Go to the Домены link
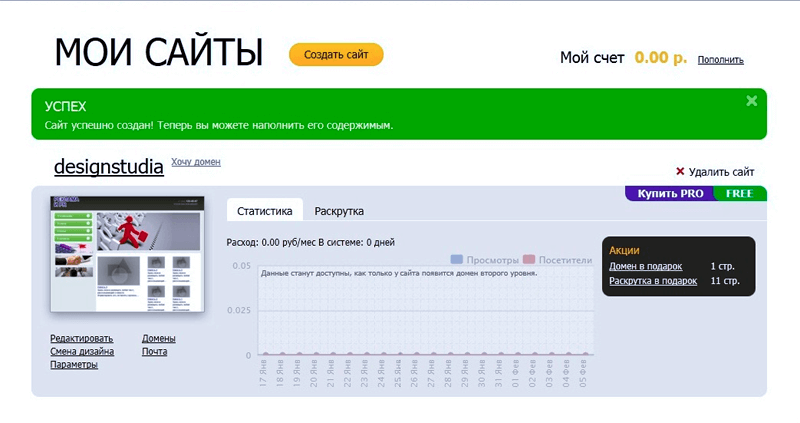Image resolution: width=800 pixels, height=423 pixels. (x=160, y=338)
